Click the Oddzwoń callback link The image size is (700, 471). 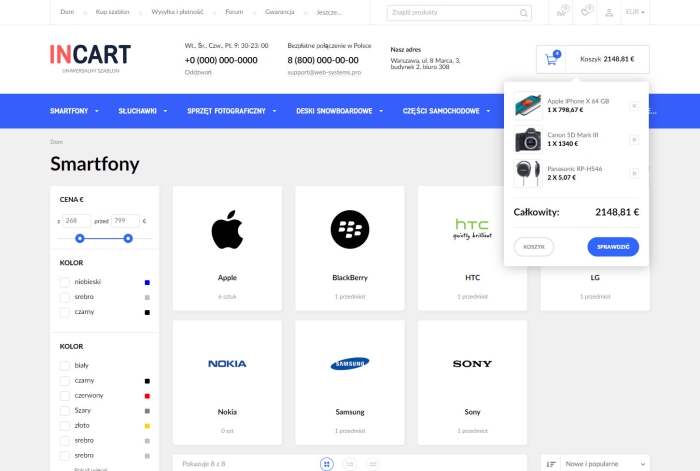tap(198, 72)
